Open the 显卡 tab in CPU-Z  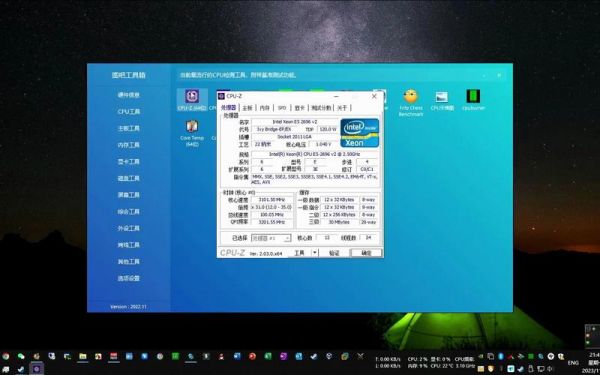pyautogui.click(x=299, y=108)
